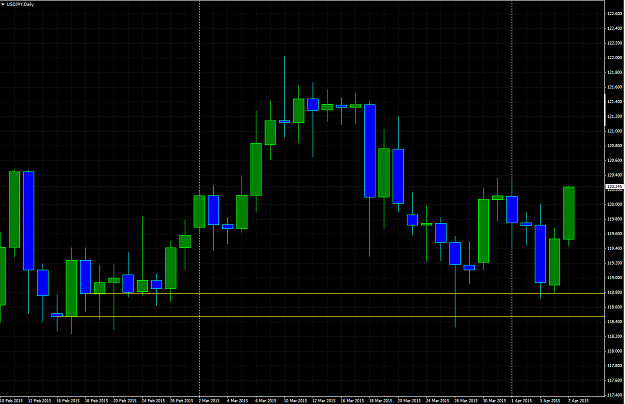Click the 26 Mar 2015 date label
This screenshot has width=625, height=404.
click(x=466, y=400)
